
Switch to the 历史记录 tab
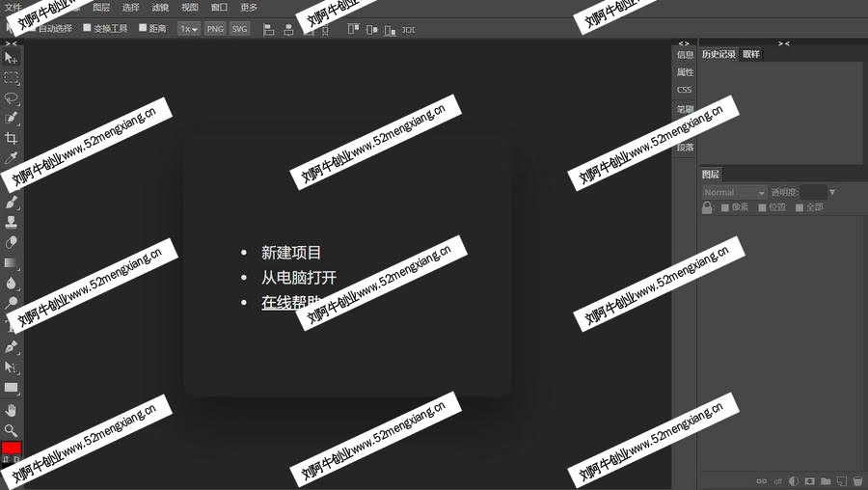(719, 54)
